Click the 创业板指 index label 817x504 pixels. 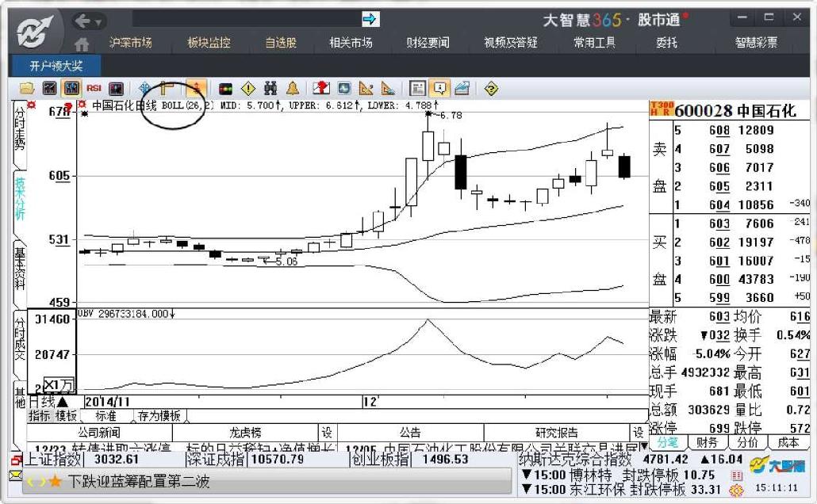pyautogui.click(x=380, y=459)
